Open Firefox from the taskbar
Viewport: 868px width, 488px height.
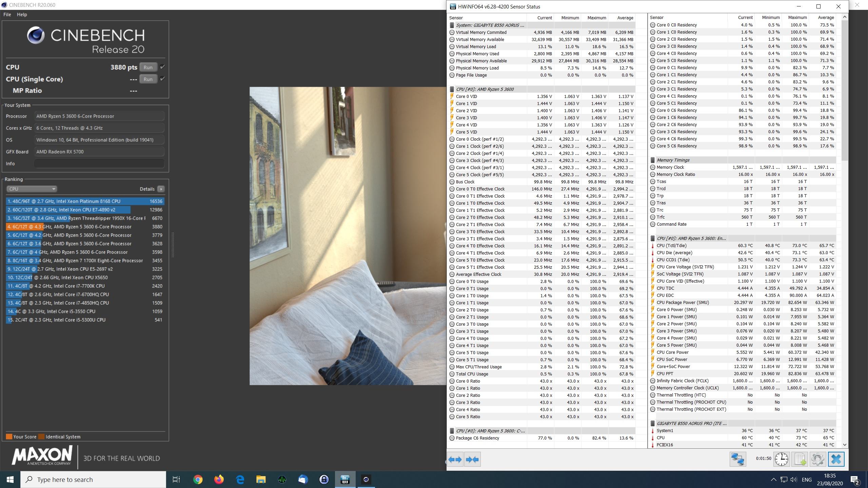(x=219, y=480)
